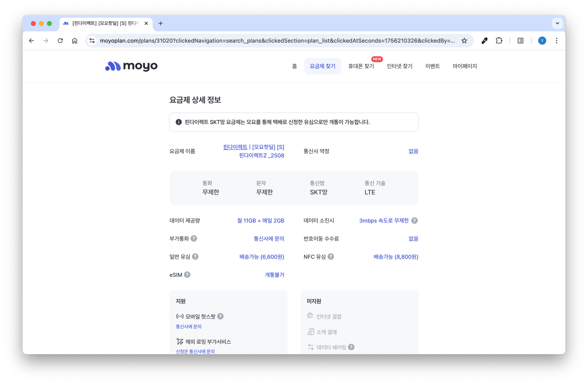Go forward to the next page
588x384 pixels.
46,41
